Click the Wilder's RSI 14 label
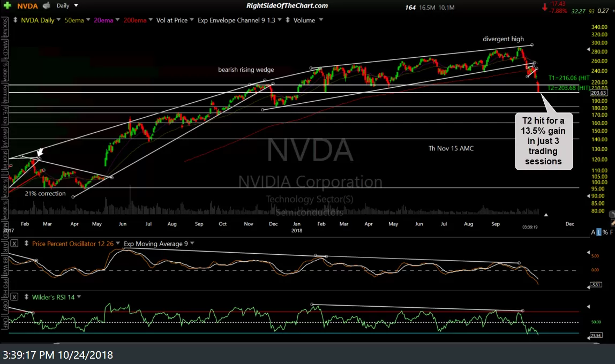The width and height of the screenshot is (615, 364). (x=54, y=297)
